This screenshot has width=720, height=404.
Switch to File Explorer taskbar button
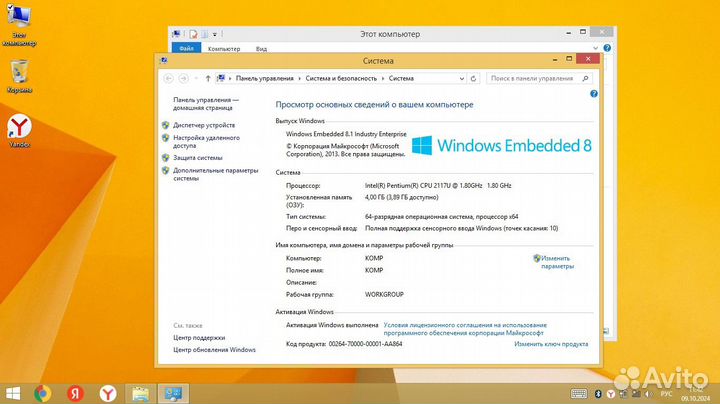point(141,393)
